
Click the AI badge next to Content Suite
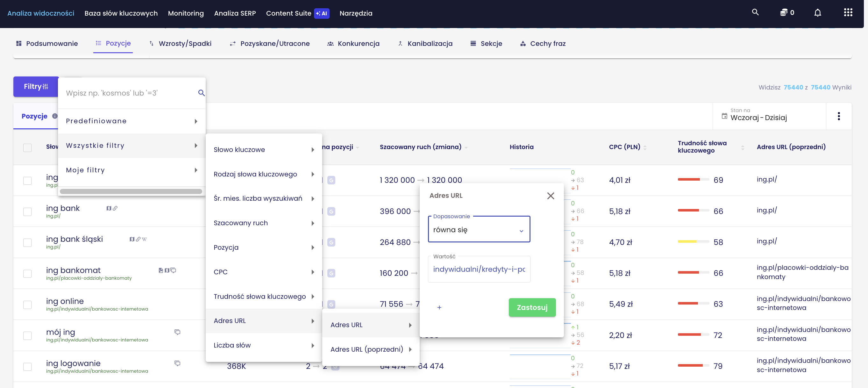point(322,13)
